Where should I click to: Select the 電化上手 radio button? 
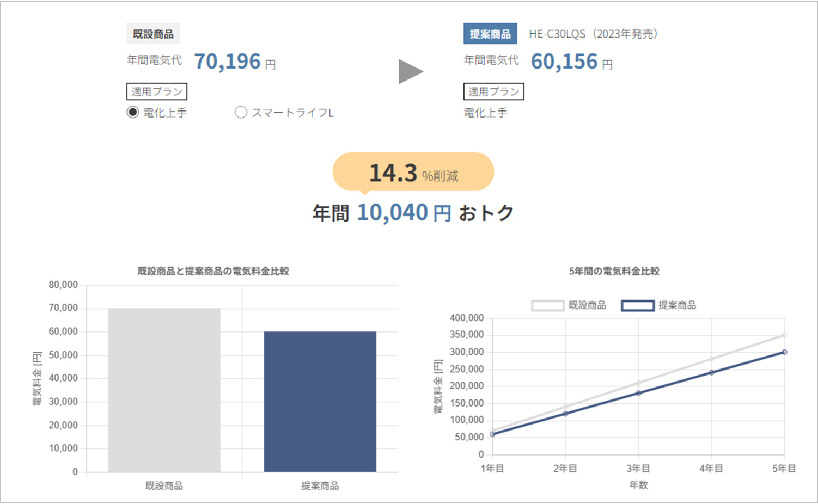(x=133, y=113)
